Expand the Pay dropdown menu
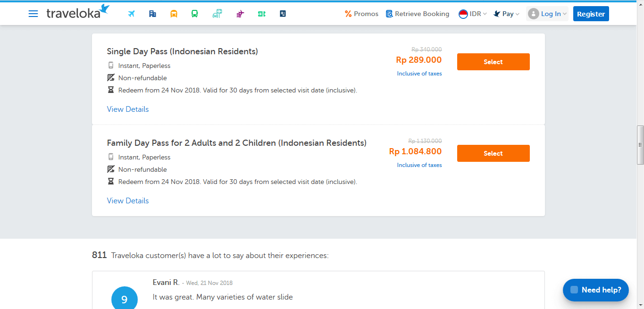 tap(506, 14)
